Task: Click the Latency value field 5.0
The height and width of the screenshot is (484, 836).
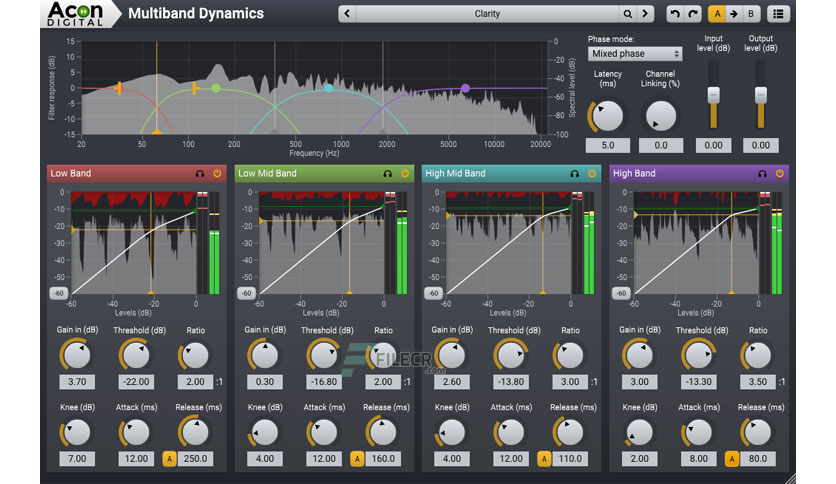Action: pyautogui.click(x=608, y=146)
